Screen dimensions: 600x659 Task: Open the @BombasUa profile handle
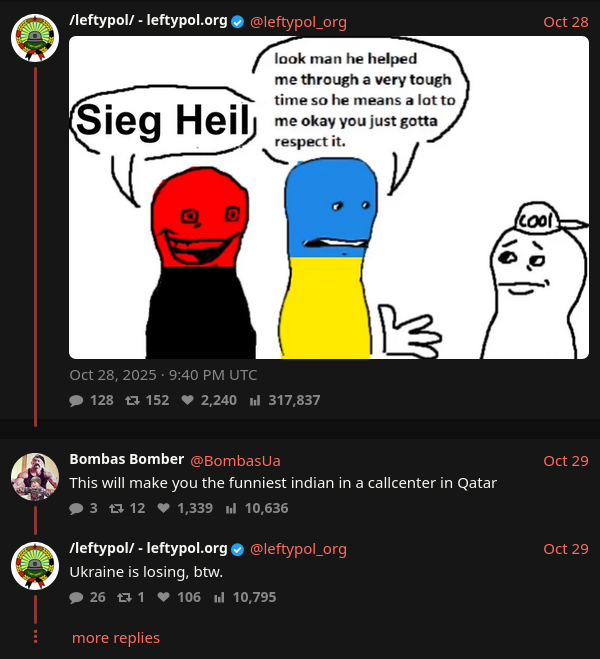[235, 461]
